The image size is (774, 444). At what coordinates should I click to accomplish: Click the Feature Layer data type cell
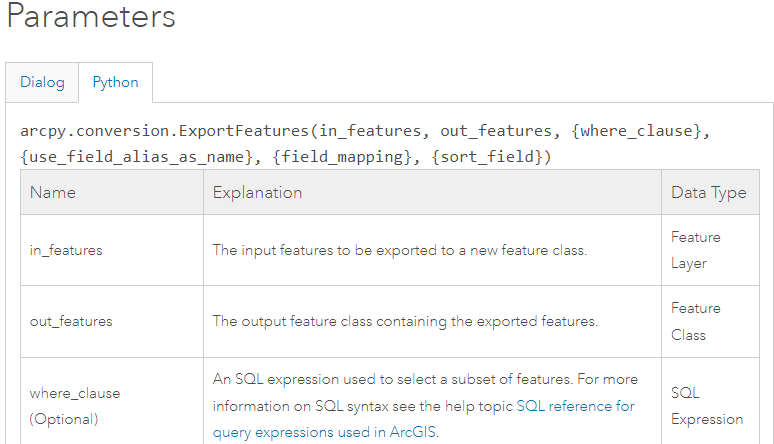(710, 250)
